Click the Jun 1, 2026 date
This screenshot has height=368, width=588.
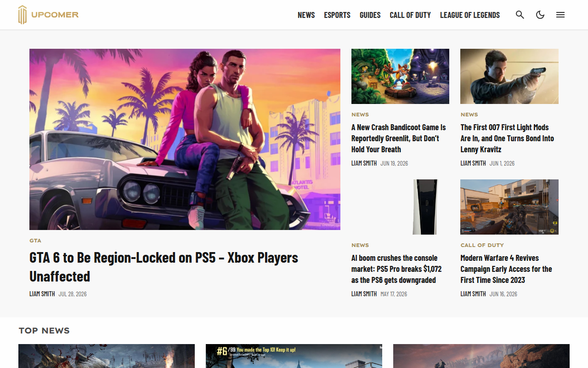502,163
